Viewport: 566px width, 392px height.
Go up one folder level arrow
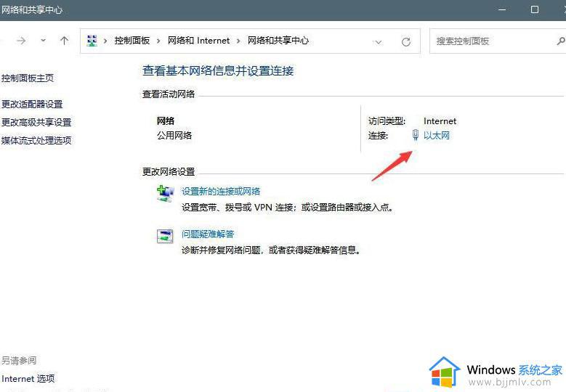pos(64,41)
